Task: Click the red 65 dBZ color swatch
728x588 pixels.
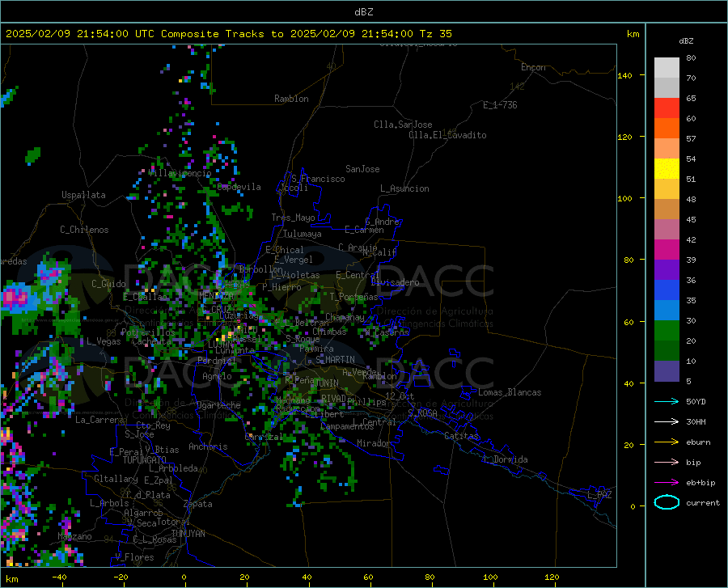Action: 667,108
